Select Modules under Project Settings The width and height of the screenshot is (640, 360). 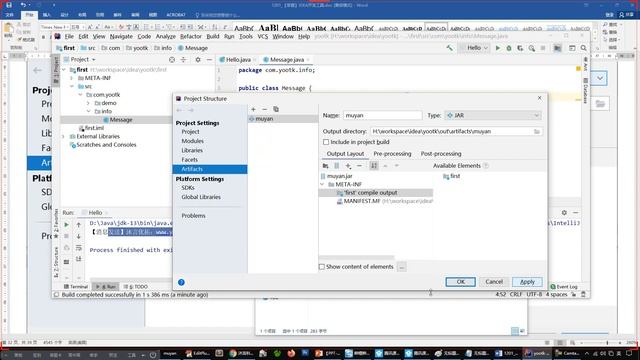193,141
